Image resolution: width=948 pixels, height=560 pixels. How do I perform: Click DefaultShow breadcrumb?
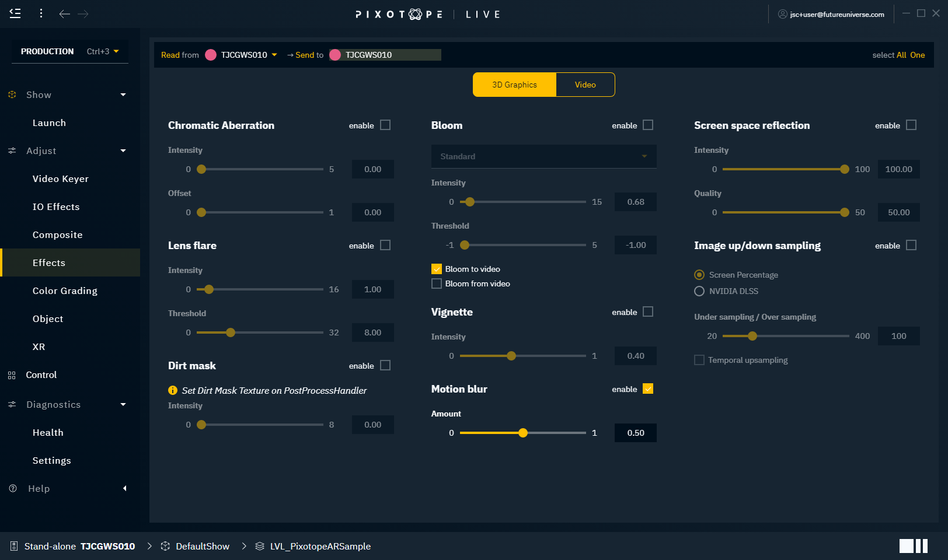[x=203, y=546]
